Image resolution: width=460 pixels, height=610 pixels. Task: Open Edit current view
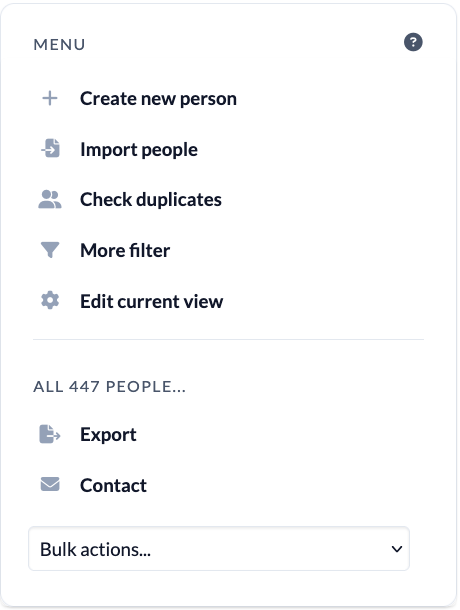pyautogui.click(x=151, y=301)
